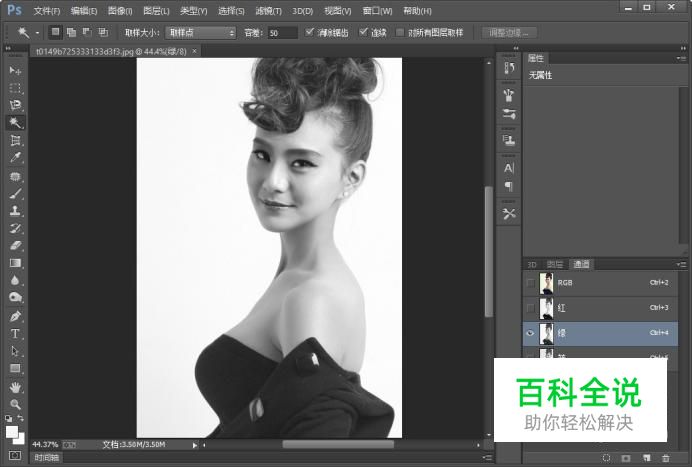The image size is (692, 467).
Task: Select the Crop tool
Action: pyautogui.click(x=15, y=140)
